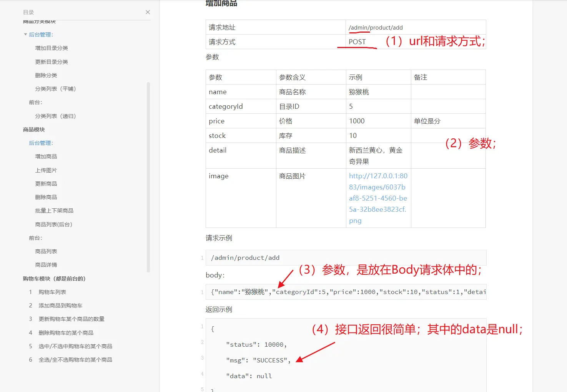Click the outline panel vertical scrollbar

tap(148, 177)
